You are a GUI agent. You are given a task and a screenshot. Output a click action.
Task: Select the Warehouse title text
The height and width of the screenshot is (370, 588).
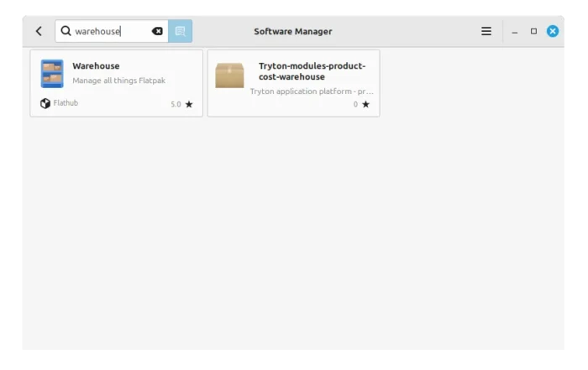click(x=96, y=66)
